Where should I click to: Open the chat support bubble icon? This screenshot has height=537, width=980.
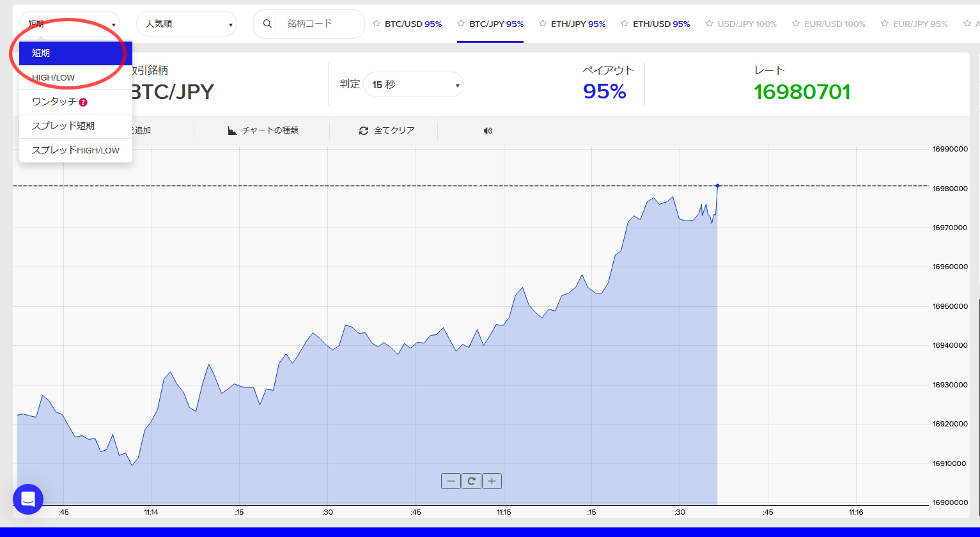tap(28, 499)
